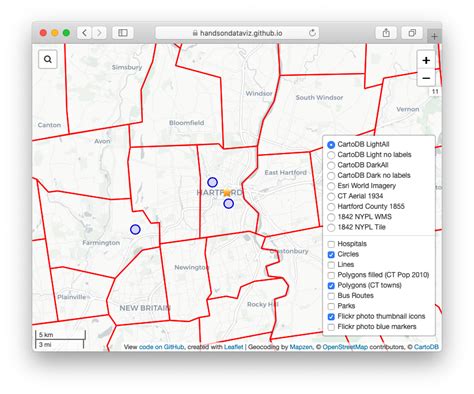The width and height of the screenshot is (474, 394).
Task: Open the CartoDB attribution link
Action: [426, 347]
